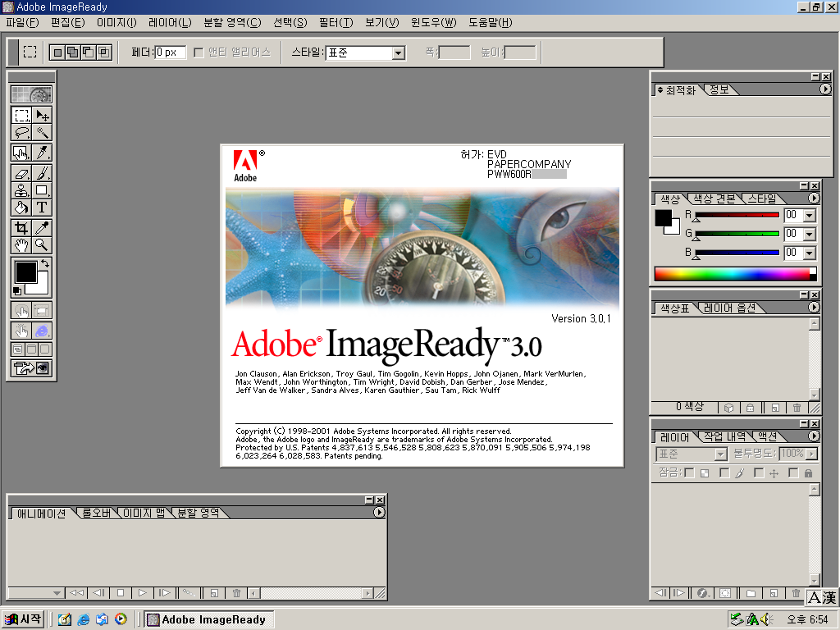Select the Type tool
The width and height of the screenshot is (840, 630).
[42, 208]
